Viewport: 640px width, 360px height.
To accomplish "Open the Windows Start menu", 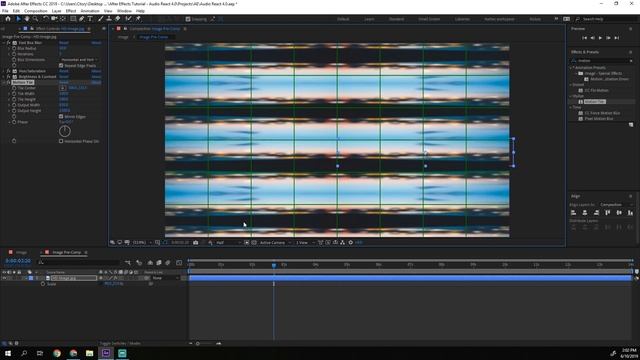I will (x=7, y=353).
